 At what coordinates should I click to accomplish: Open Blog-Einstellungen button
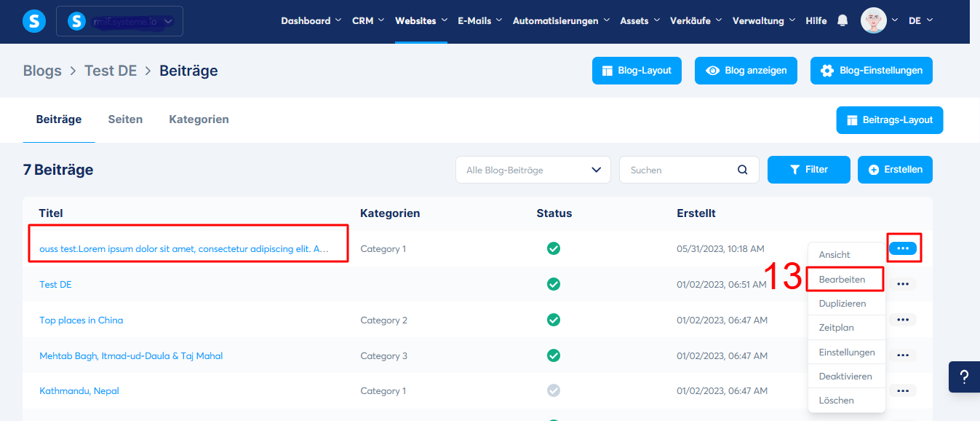pos(872,71)
